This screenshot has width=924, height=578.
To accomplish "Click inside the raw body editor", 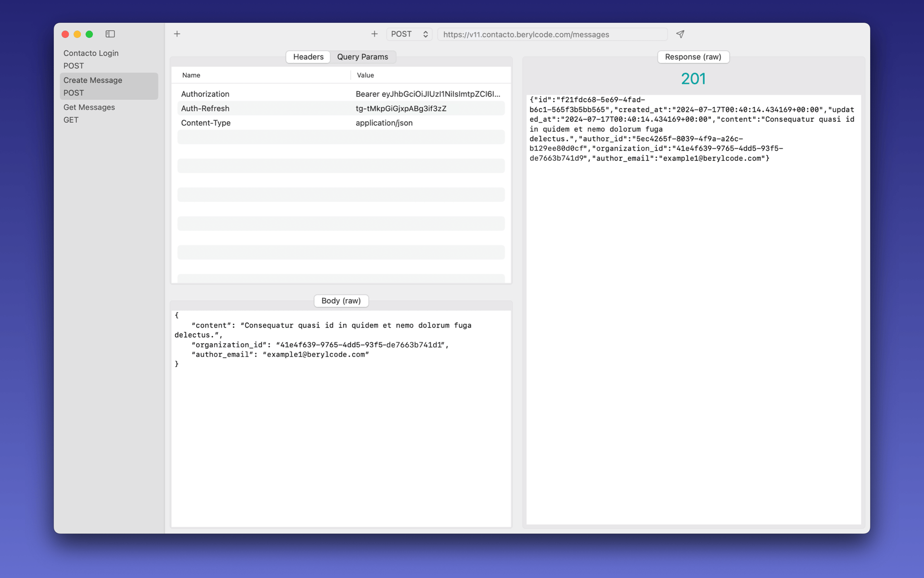I will pyautogui.click(x=341, y=433).
